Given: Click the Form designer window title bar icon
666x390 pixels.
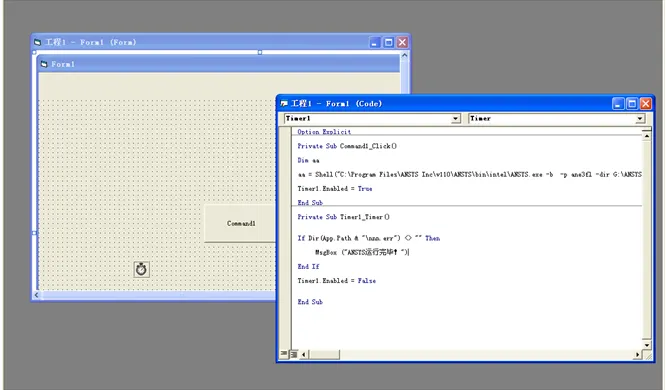Looking at the screenshot, I should (38, 42).
